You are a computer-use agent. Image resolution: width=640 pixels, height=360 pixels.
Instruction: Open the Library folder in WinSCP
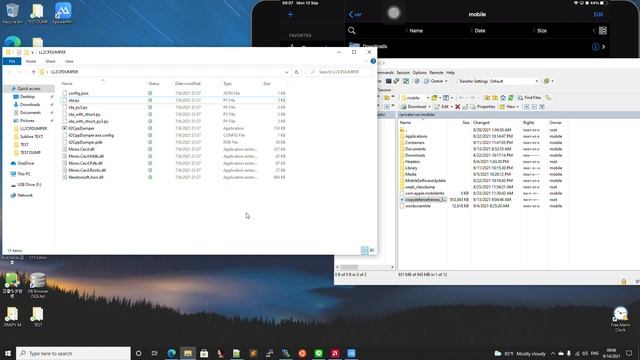pos(411,168)
